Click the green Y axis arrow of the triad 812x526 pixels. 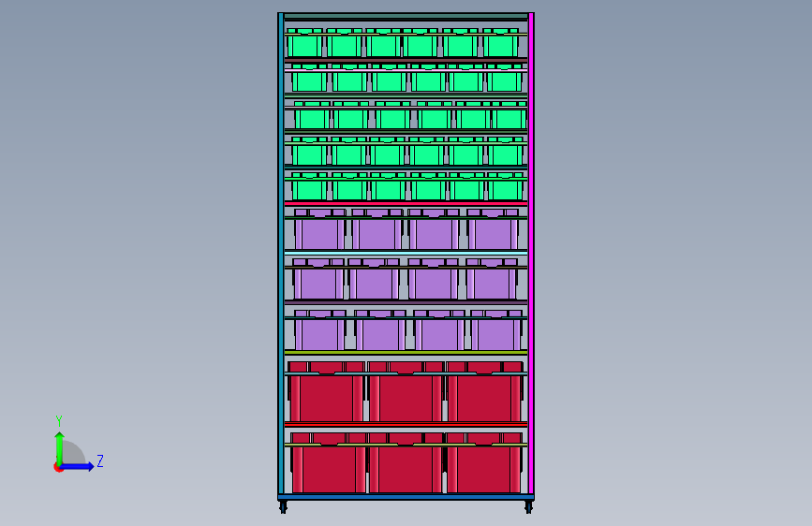coord(60,448)
